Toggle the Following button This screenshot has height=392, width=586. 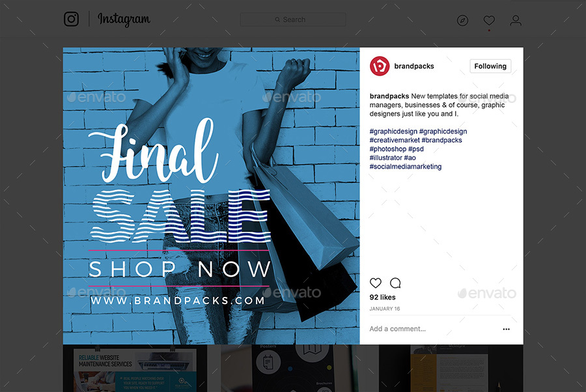click(490, 66)
